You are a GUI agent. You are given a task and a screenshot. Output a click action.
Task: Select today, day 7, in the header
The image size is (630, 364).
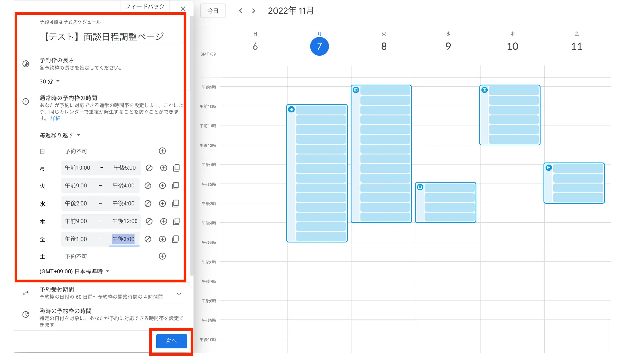[320, 46]
